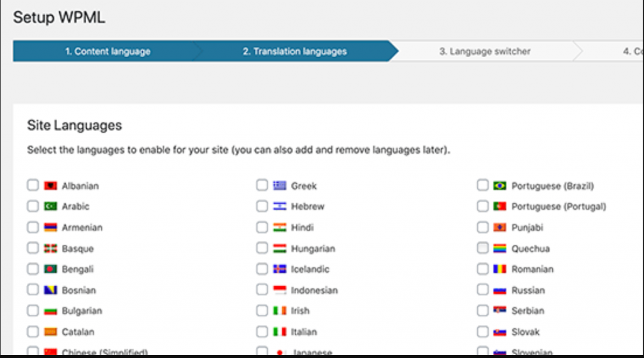Check the Armenian language box

coord(33,227)
